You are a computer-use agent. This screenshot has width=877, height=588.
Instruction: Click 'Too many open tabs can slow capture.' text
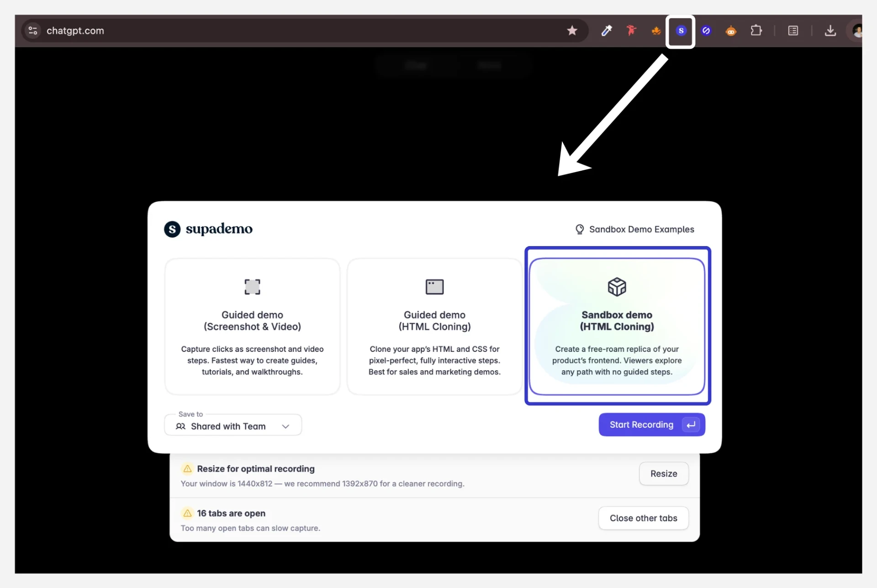pos(250,528)
